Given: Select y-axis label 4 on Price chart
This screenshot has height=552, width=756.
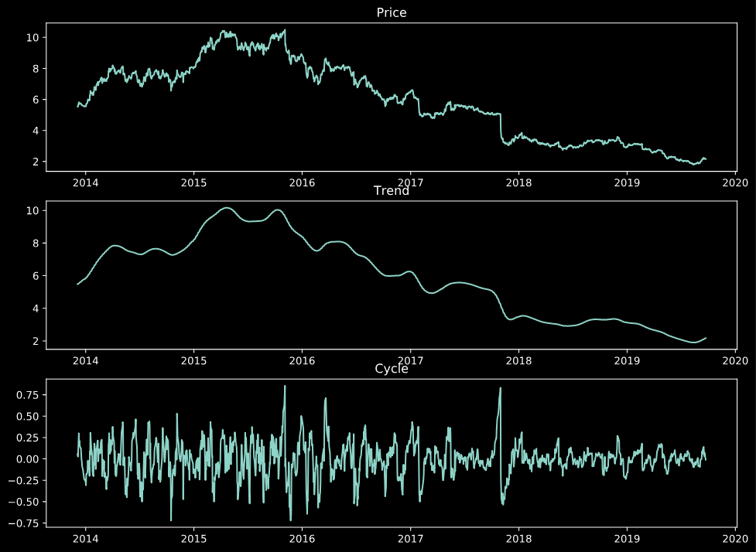Looking at the screenshot, I should 36,131.
